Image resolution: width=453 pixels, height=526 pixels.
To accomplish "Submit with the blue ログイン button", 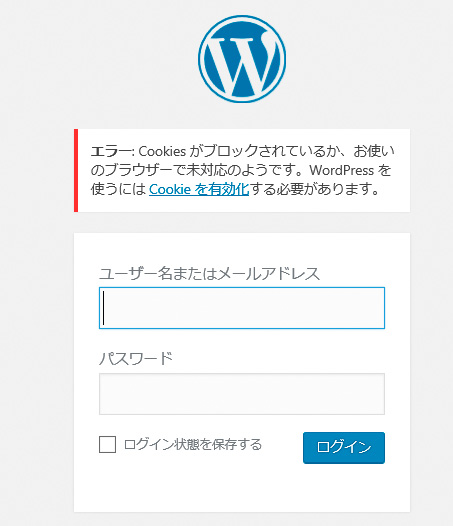I will click(344, 448).
